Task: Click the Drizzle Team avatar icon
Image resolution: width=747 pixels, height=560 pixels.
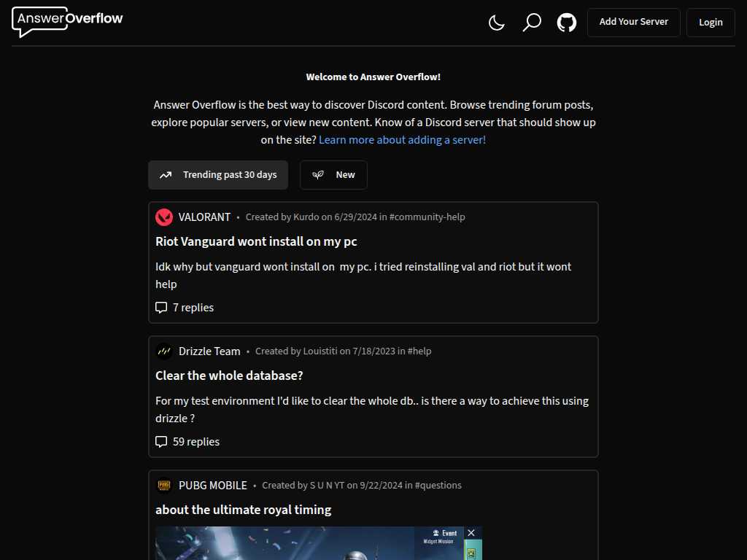Action: [x=164, y=351]
